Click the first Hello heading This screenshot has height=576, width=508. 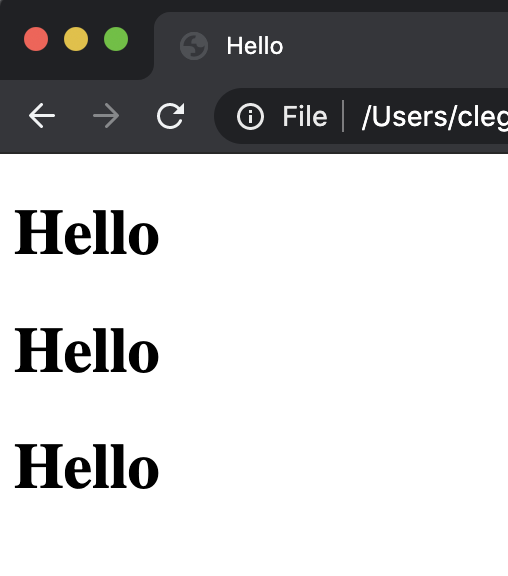click(x=87, y=232)
